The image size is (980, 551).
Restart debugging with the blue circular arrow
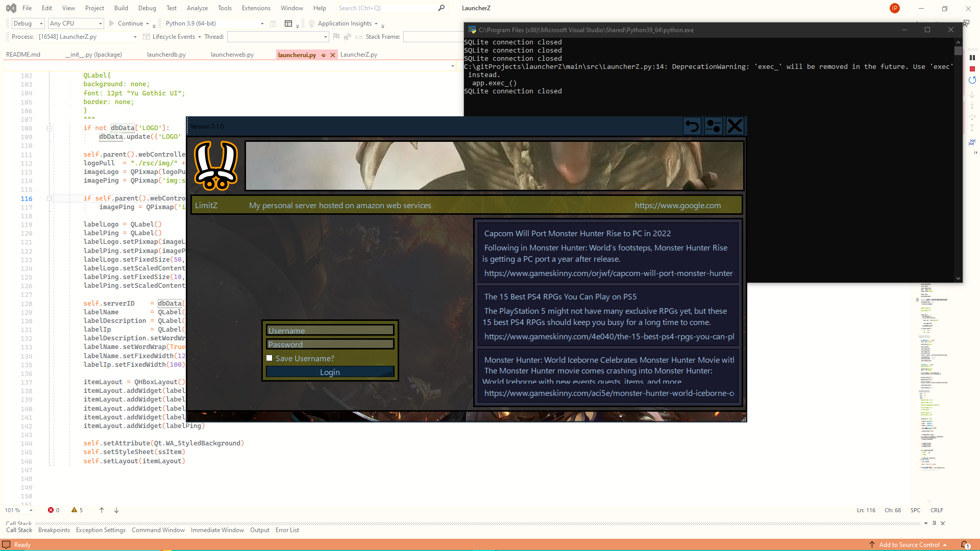click(x=972, y=80)
